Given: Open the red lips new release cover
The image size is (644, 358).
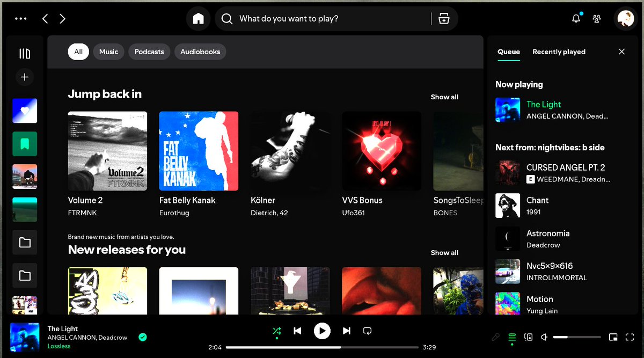Looking at the screenshot, I should [x=382, y=290].
